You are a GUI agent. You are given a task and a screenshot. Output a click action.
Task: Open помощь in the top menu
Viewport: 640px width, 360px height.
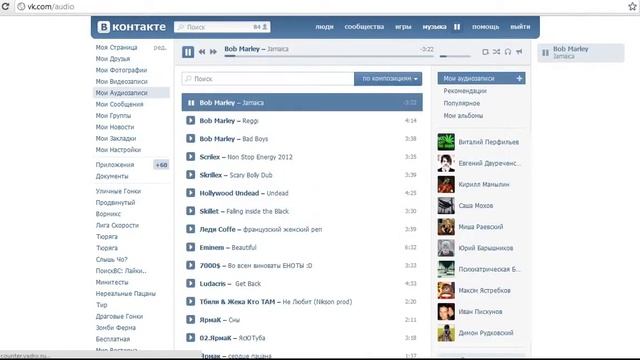click(485, 27)
